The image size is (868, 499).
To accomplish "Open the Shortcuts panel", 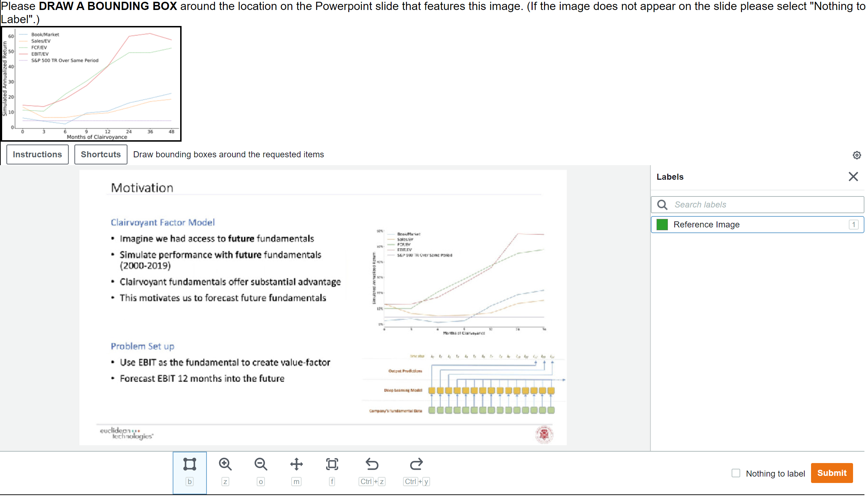I will (x=101, y=154).
